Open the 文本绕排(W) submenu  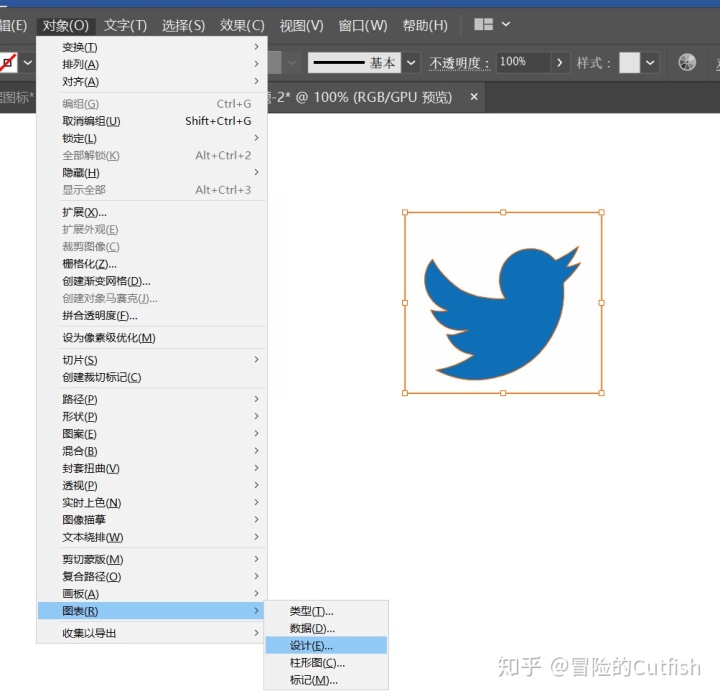(152, 537)
